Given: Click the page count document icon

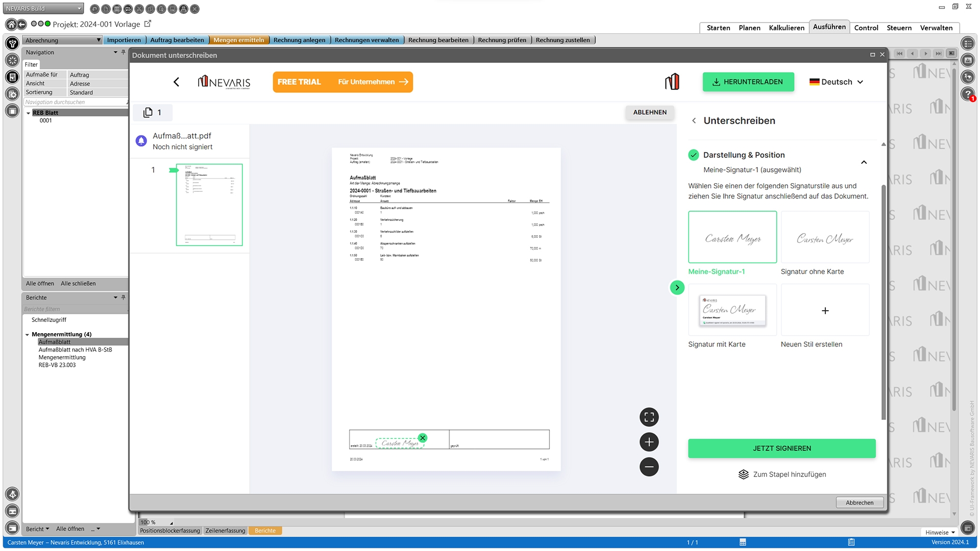Looking at the screenshot, I should pyautogui.click(x=148, y=112).
